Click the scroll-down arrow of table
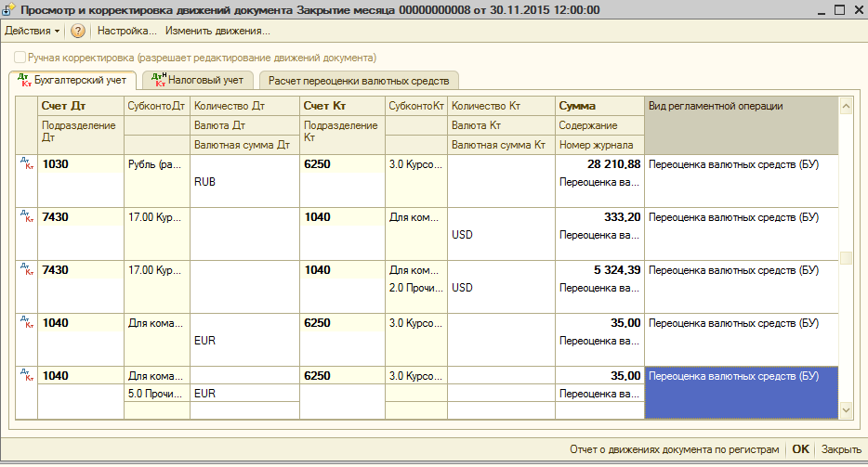 [x=846, y=410]
